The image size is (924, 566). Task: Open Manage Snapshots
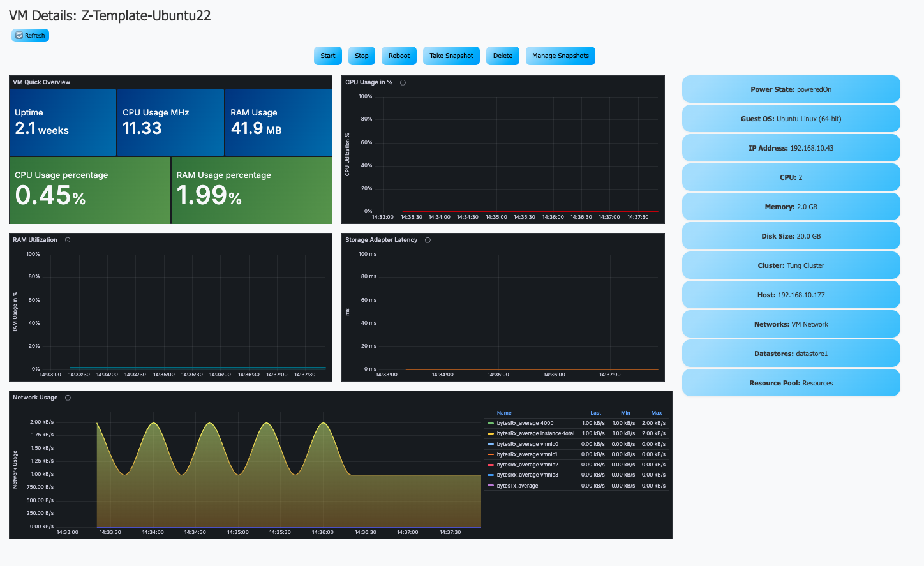pyautogui.click(x=560, y=56)
